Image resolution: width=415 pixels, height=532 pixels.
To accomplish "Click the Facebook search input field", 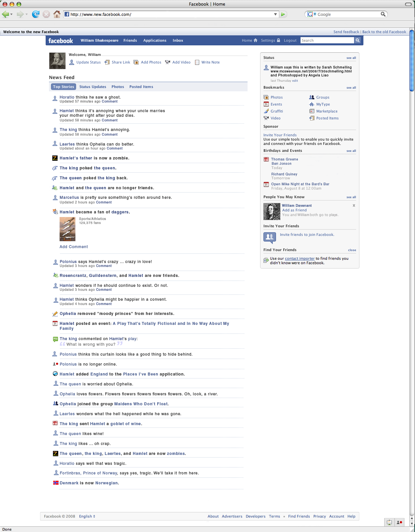I will pyautogui.click(x=327, y=40).
